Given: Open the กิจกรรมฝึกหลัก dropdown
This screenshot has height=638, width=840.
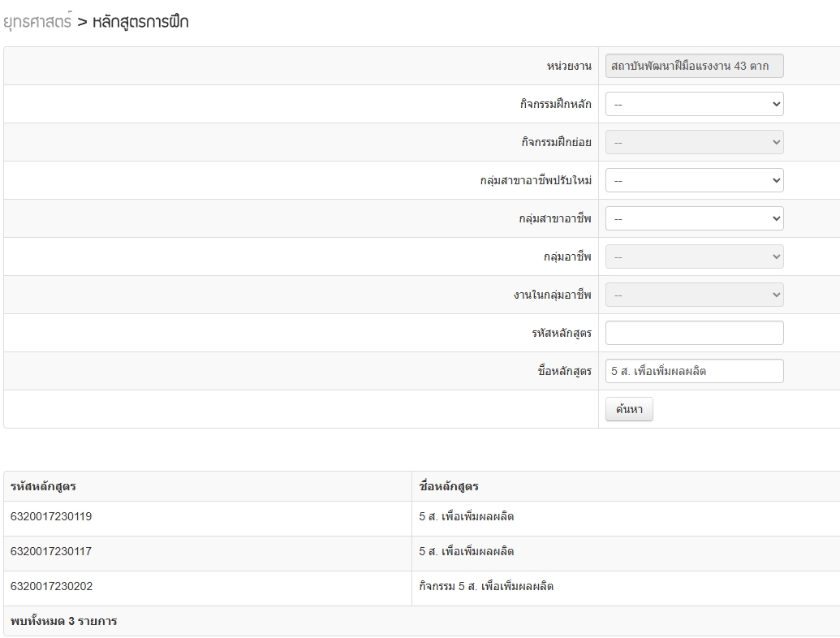Looking at the screenshot, I should 694,104.
